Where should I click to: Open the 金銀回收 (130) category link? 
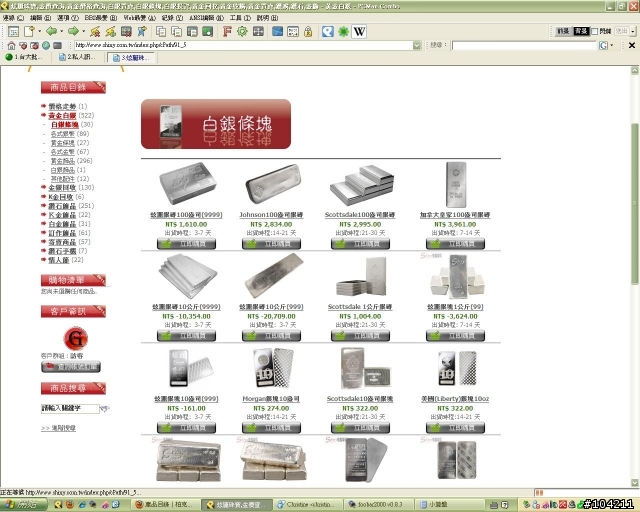pyautogui.click(x=62, y=188)
